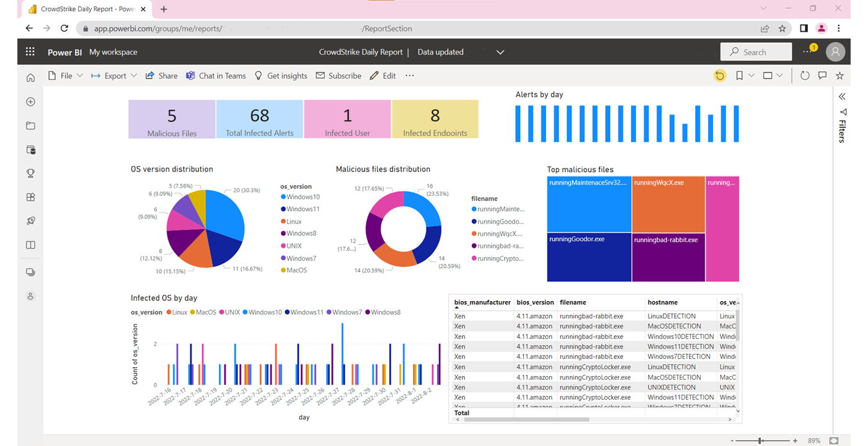Open the Power BI app launcher waffle
The width and height of the screenshot is (868, 446).
[x=30, y=52]
